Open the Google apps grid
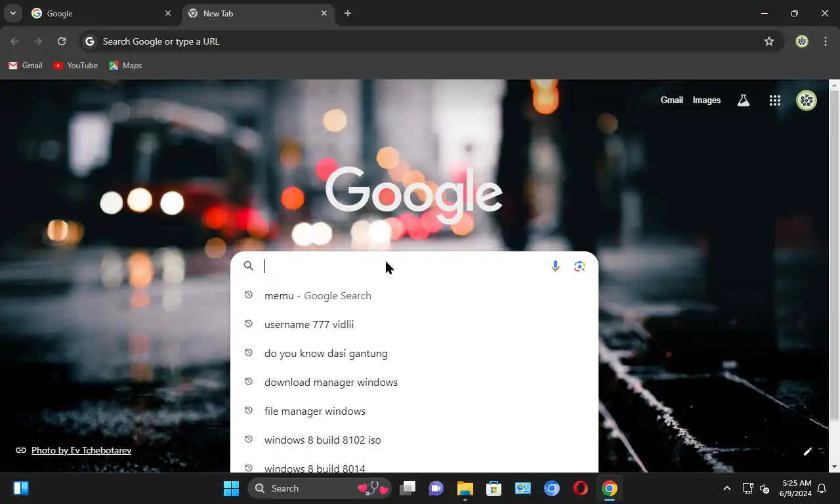Viewport: 840px width, 504px height. point(775,100)
